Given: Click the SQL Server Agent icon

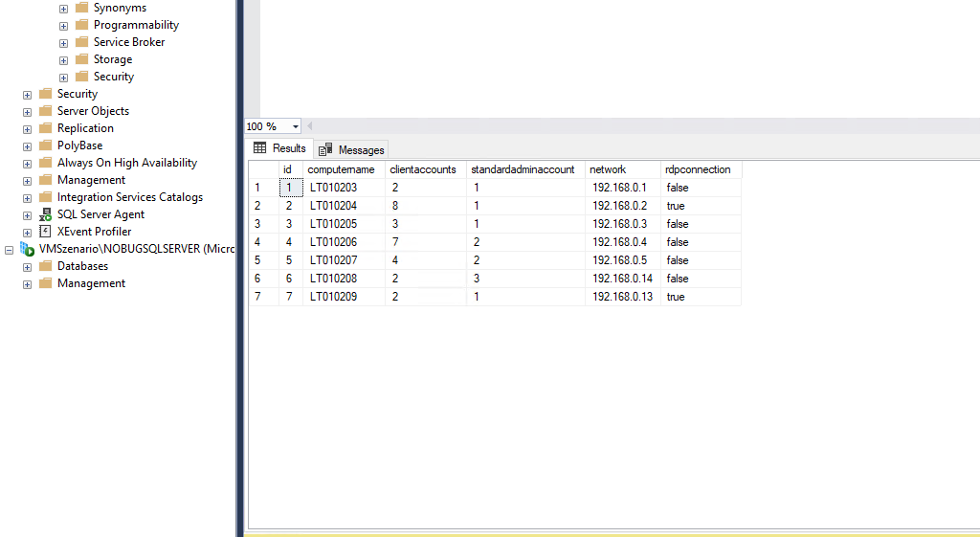Looking at the screenshot, I should click(45, 214).
